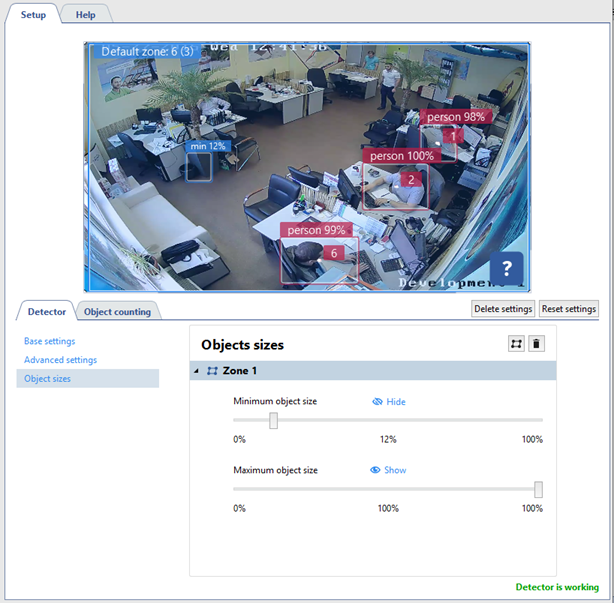Click the Reset settings button
This screenshot has width=614, height=603.
(568, 309)
